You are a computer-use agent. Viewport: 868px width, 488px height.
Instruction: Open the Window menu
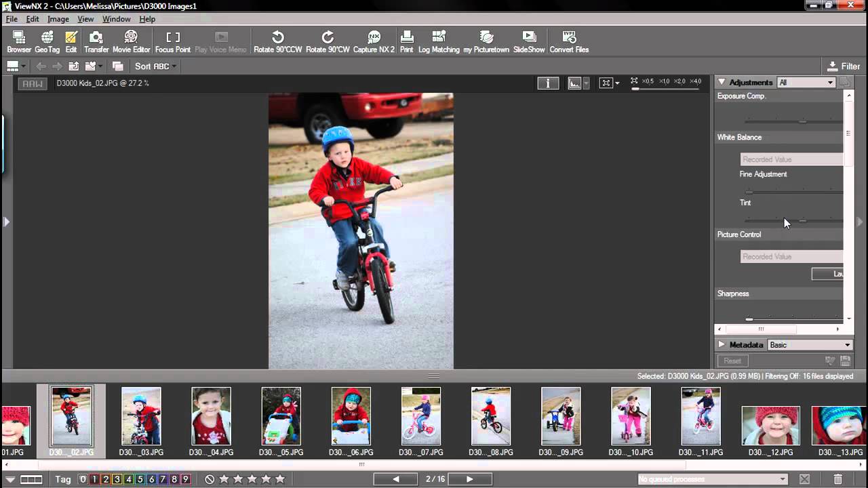(x=116, y=19)
